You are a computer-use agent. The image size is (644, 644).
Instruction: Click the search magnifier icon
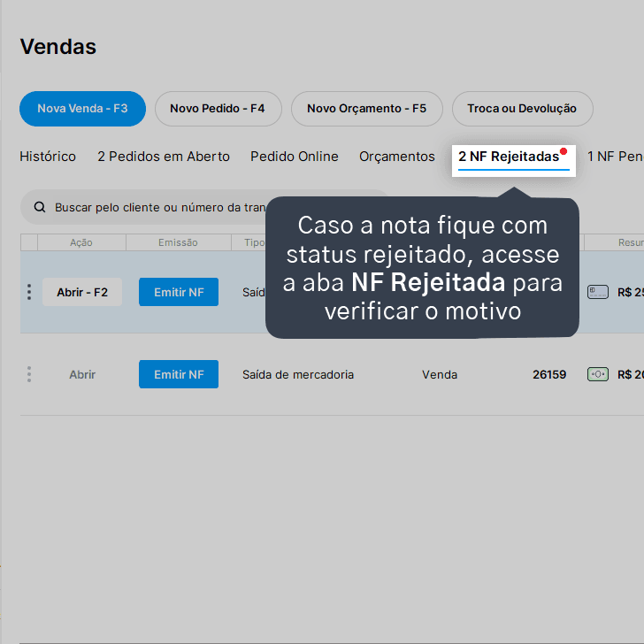click(40, 207)
